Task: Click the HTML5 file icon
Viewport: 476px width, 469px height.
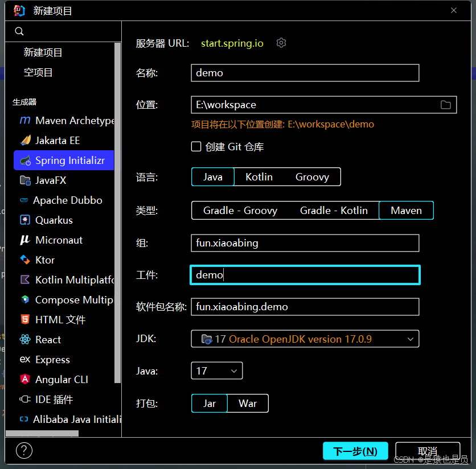Action: (25, 319)
